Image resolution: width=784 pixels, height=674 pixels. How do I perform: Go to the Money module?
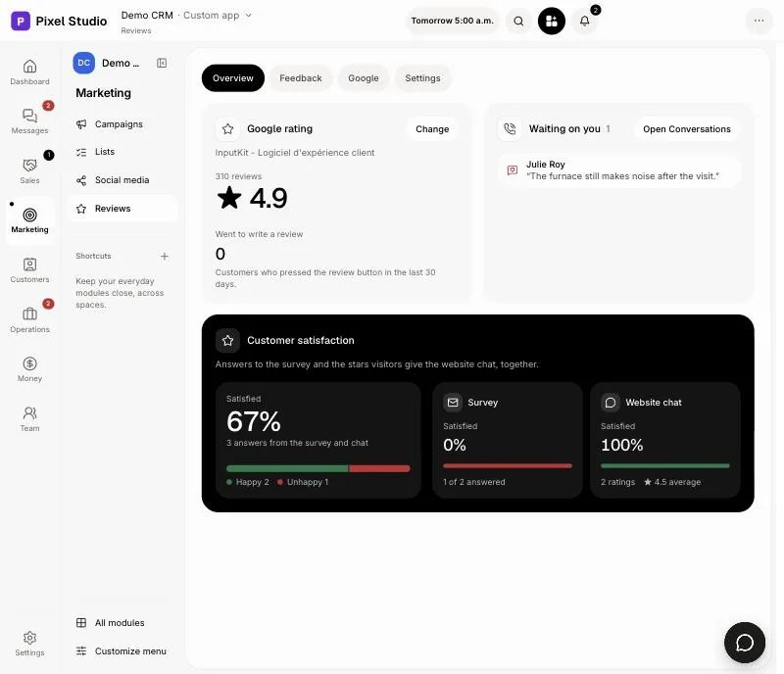coord(29,369)
